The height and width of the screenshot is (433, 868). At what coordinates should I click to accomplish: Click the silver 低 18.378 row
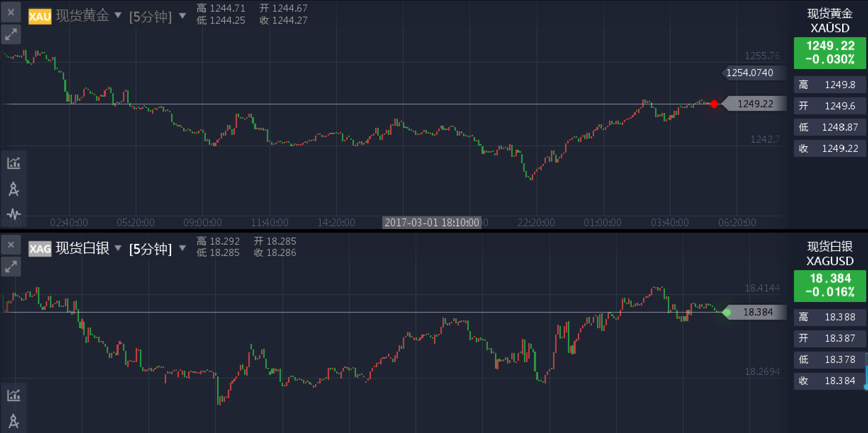coord(830,359)
